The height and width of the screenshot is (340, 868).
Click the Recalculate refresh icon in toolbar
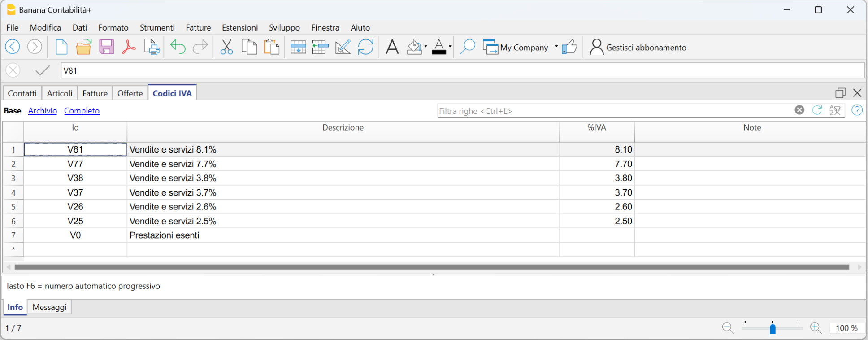365,47
